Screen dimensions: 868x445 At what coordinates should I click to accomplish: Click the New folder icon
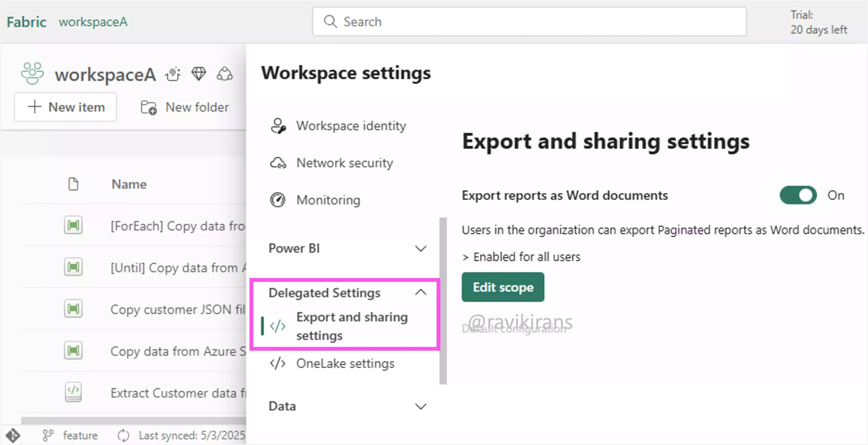pos(149,107)
